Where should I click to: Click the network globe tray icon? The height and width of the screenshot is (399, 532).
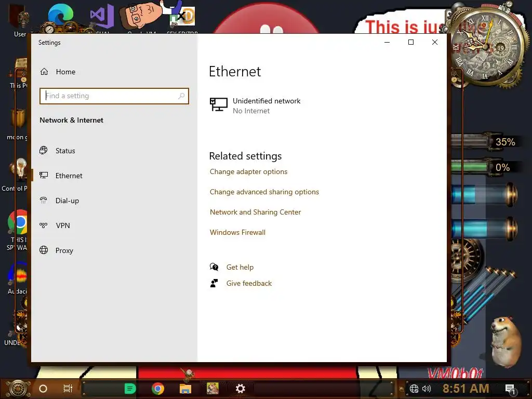[x=414, y=389]
